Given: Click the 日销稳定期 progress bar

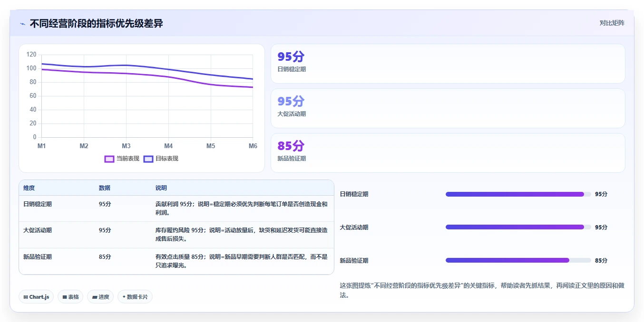Looking at the screenshot, I should click(518, 194).
